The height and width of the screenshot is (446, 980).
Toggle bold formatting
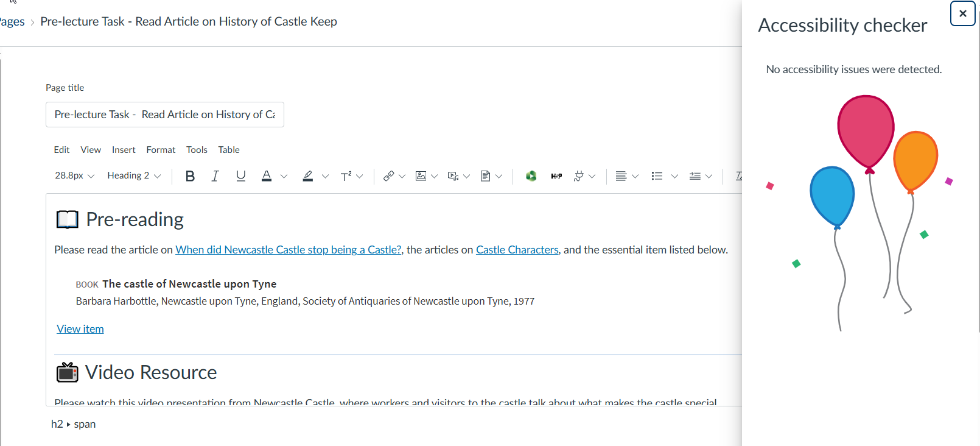(190, 176)
